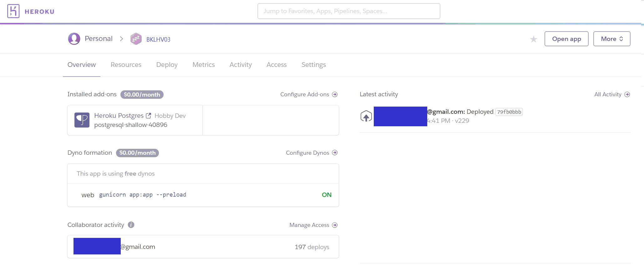The width and height of the screenshot is (644, 266).
Task: Click the Open app button
Action: 566,39
